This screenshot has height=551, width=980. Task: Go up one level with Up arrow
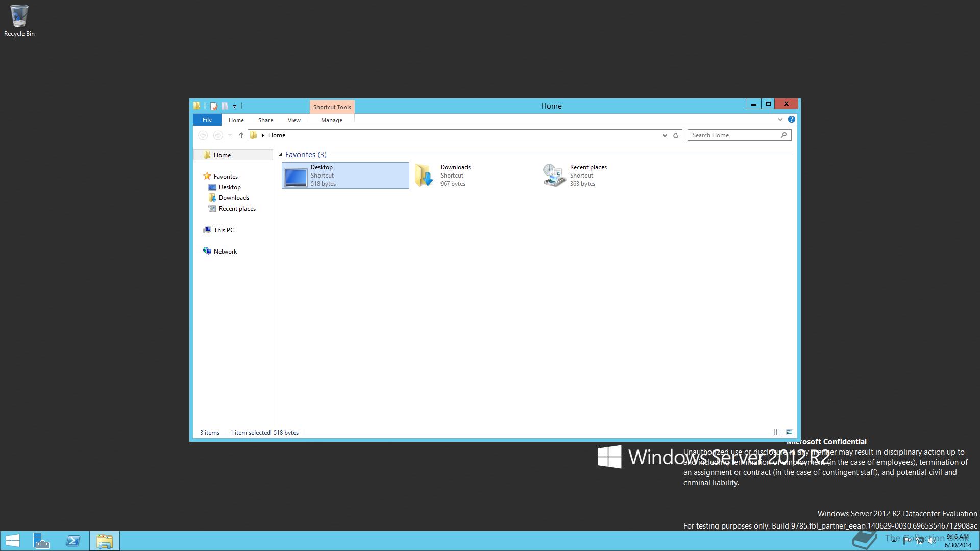(241, 135)
